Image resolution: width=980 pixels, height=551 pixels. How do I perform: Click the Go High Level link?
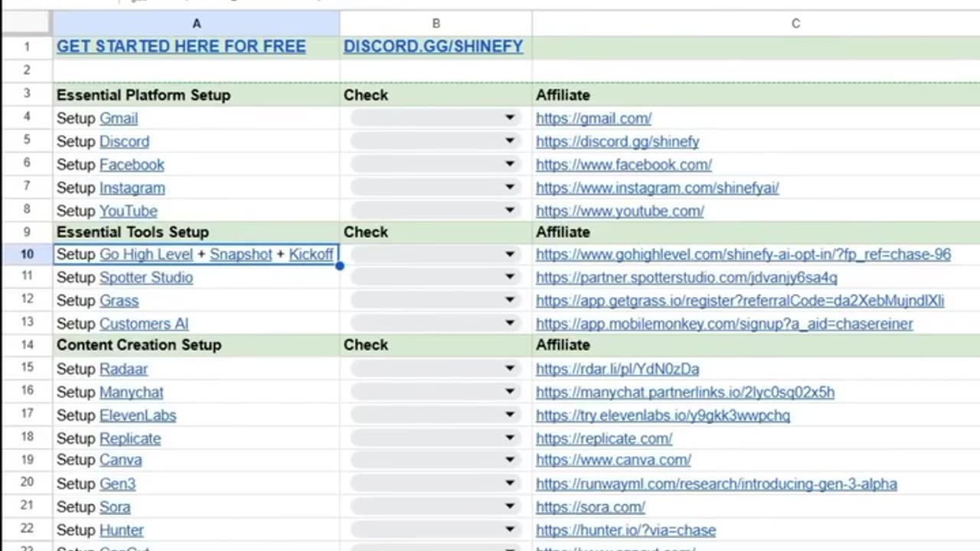click(x=146, y=254)
